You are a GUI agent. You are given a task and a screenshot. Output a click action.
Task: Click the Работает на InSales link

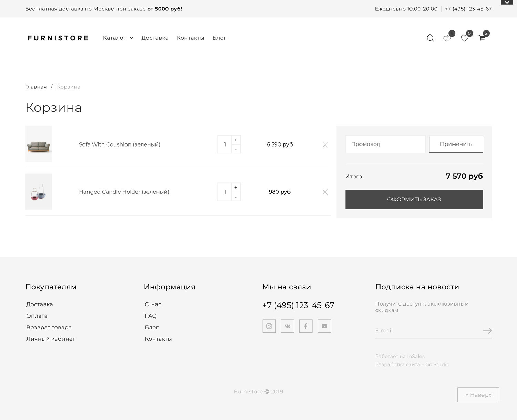(400, 356)
